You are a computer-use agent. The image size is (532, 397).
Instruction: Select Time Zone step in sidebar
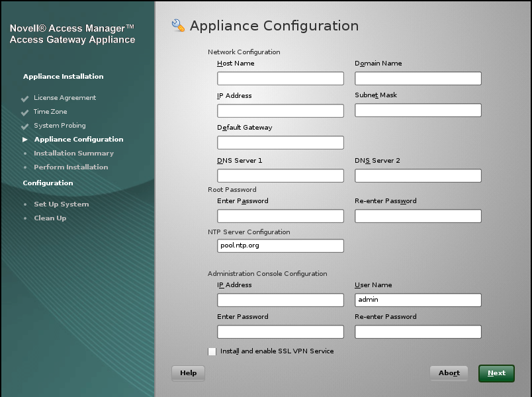click(50, 112)
